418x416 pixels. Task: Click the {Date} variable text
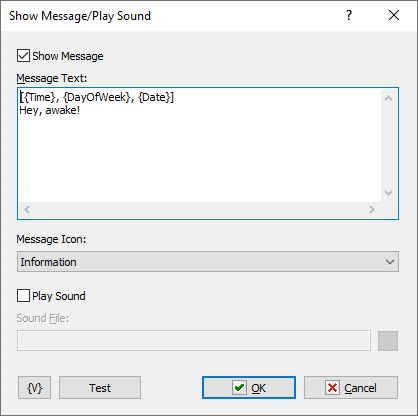coord(154,97)
